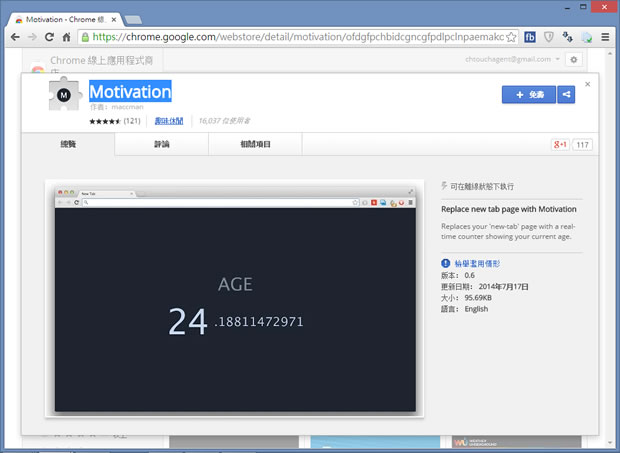Click the report abuse link
Screen dimensions: 620x453
click(477, 264)
